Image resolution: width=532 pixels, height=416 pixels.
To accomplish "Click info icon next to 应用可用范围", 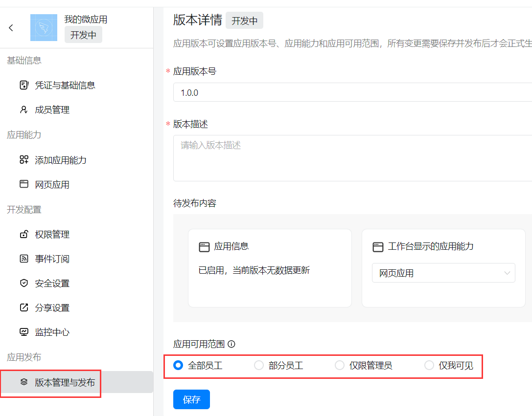I will [231, 344].
